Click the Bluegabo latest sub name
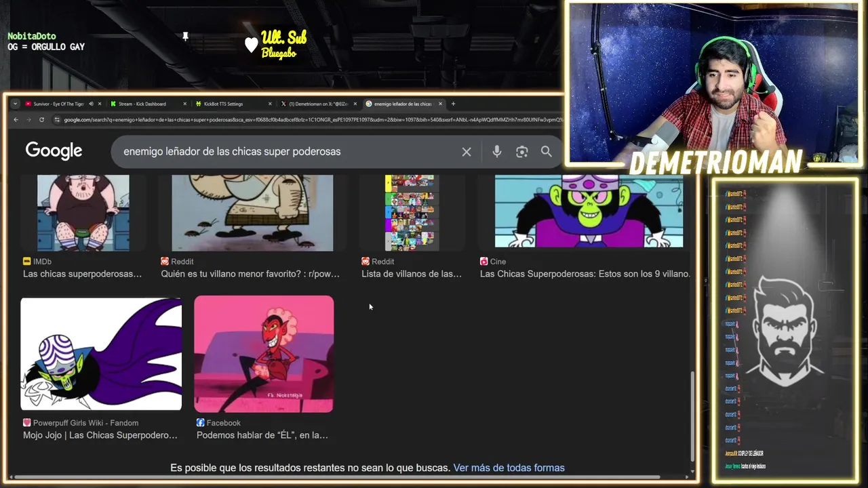Viewport: 868px width, 488px height. [x=279, y=53]
